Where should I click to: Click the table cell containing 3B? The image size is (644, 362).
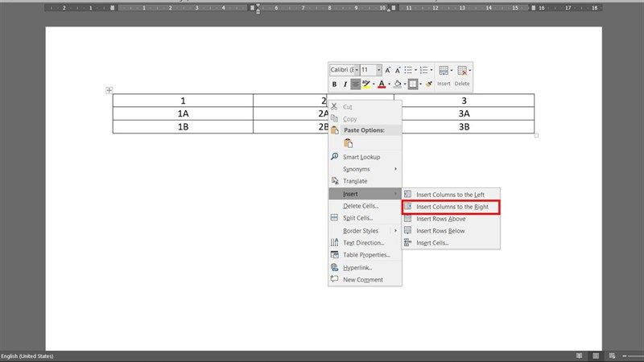(464, 126)
